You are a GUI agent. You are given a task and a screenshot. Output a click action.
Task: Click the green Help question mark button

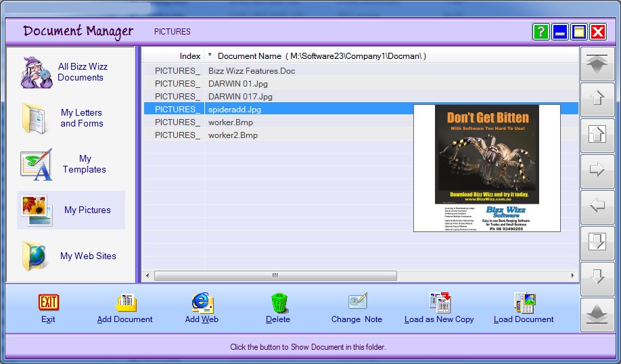point(541,32)
